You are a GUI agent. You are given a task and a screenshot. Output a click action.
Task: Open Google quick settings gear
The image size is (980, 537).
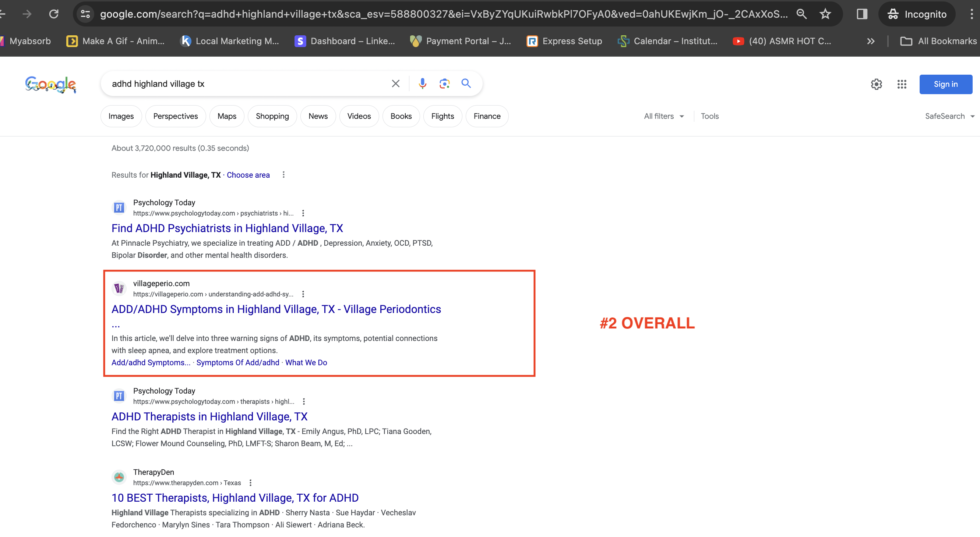click(x=876, y=84)
